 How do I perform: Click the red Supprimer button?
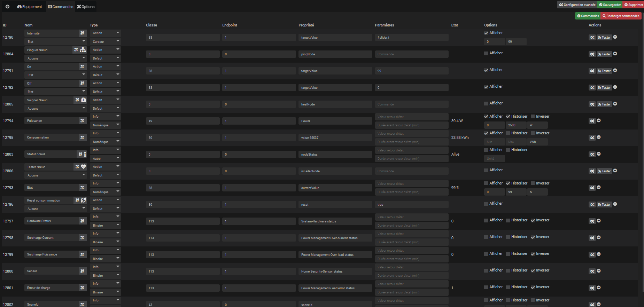(633, 5)
